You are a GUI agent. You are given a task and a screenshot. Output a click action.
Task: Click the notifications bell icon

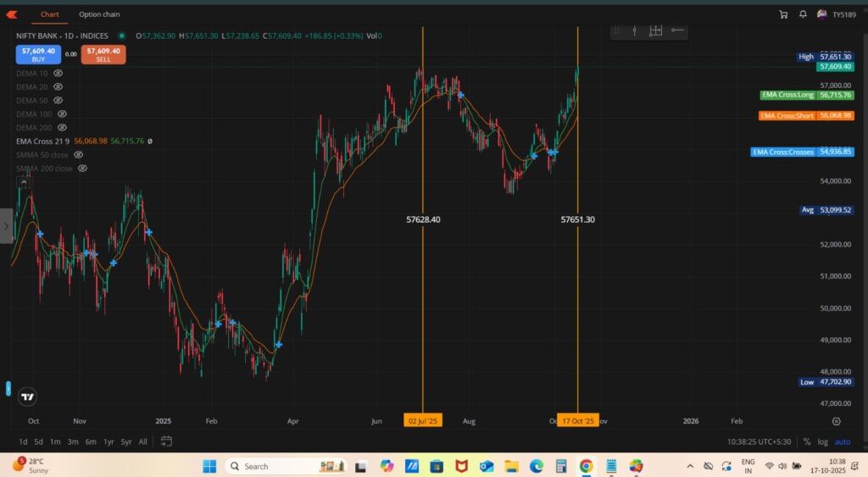803,14
